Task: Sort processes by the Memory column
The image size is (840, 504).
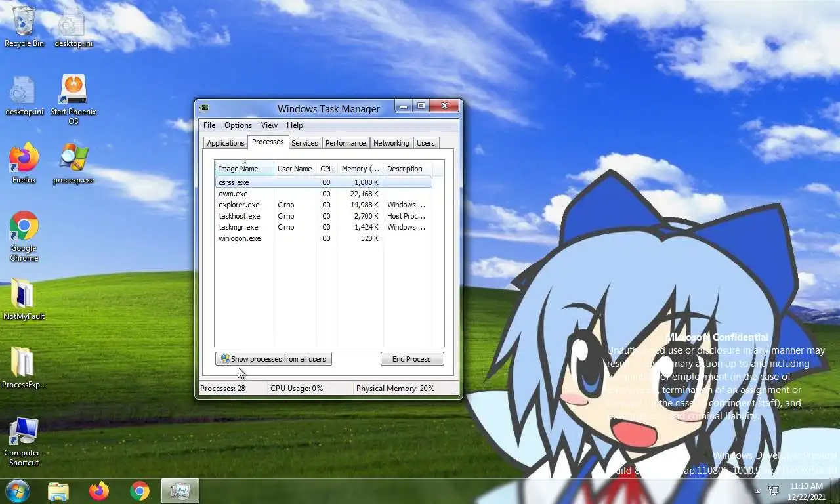Action: pos(360,169)
